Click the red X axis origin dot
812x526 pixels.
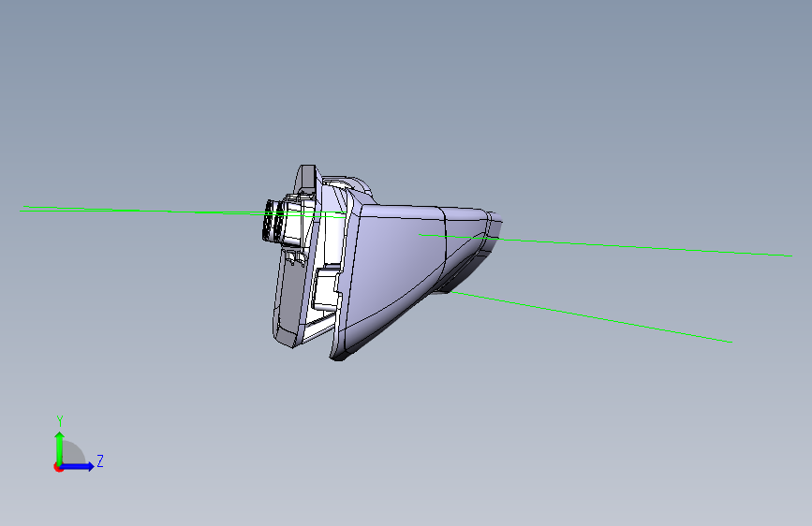click(x=58, y=467)
